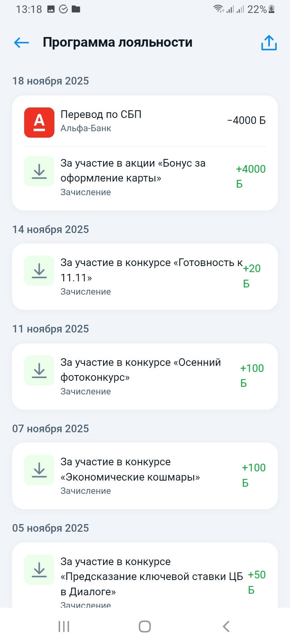Tap download icon for «Экономические кошмары»
Screen dimensions: 290x644
click(39, 470)
